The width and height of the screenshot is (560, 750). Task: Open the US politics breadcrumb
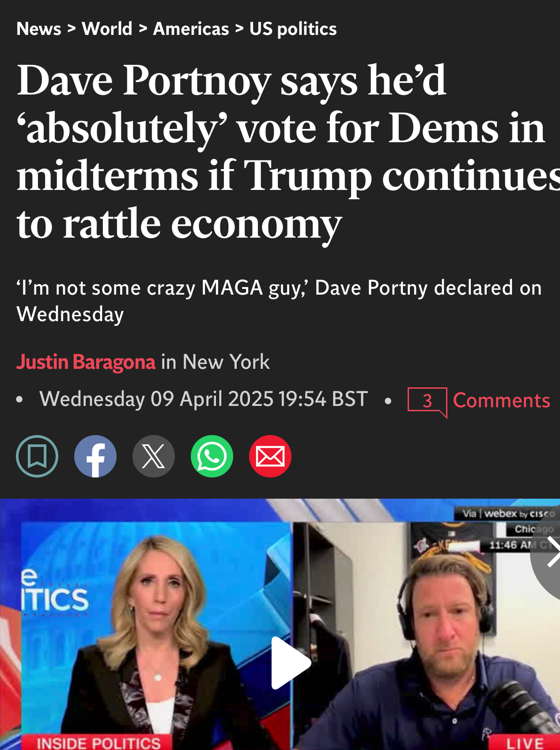pos(293,29)
